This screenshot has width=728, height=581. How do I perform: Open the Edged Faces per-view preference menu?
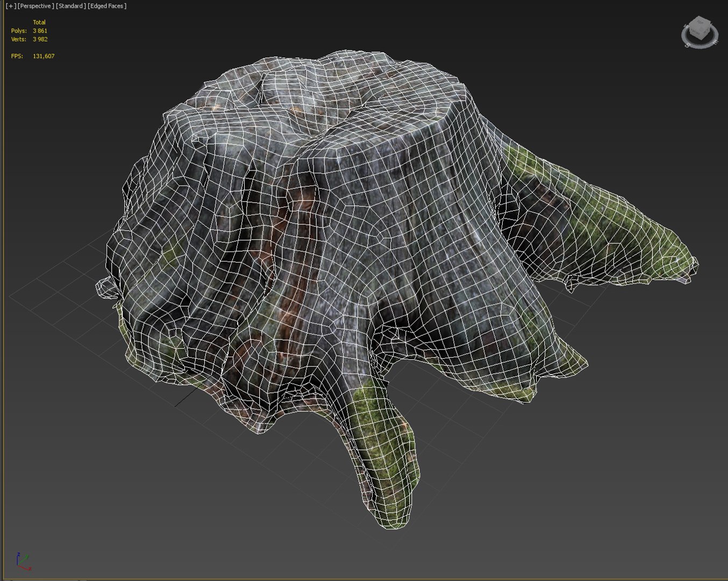point(107,6)
